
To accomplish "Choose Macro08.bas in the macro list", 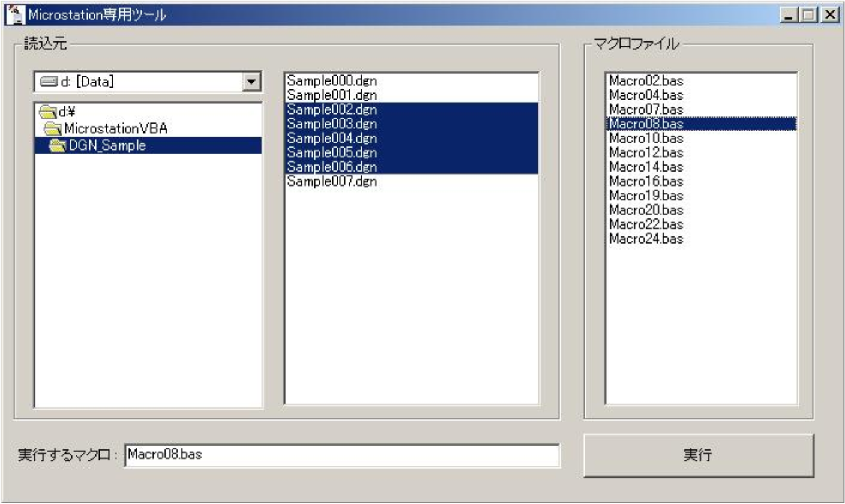I will 701,124.
